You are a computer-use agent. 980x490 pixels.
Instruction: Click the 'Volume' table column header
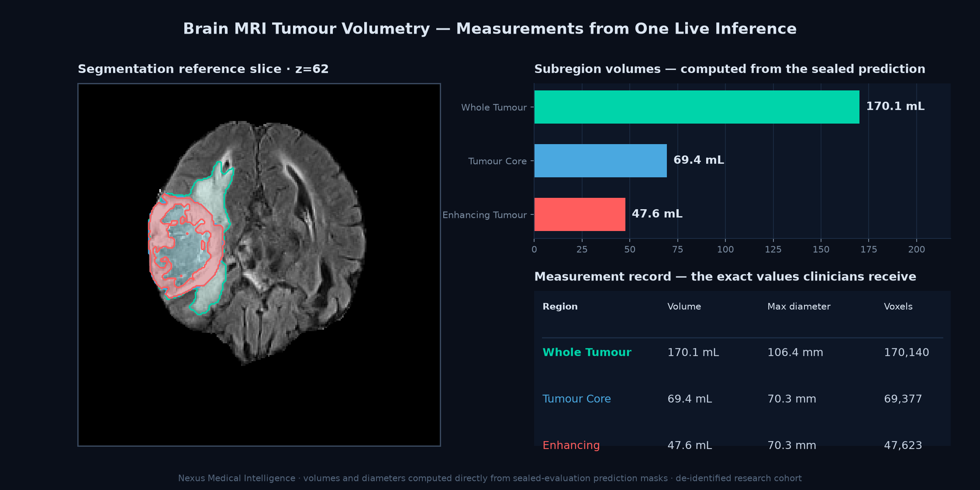[x=684, y=307]
